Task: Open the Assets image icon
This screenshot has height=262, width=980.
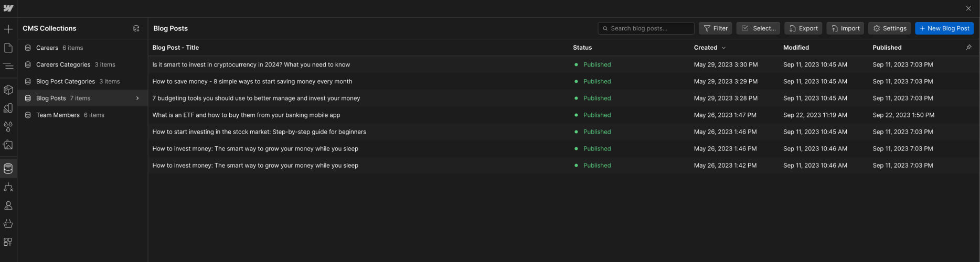Action: coord(8,145)
